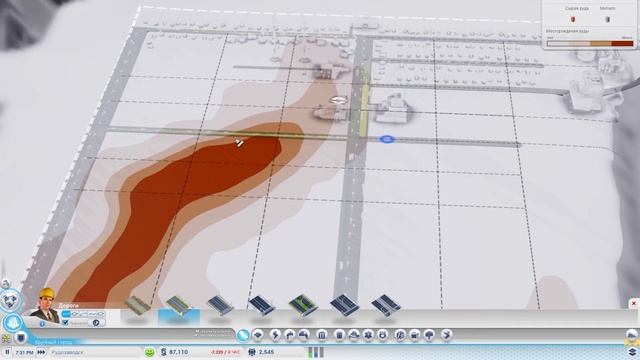Select the medium density avenue type
Screen dimensions: 640x360
[x=344, y=305]
